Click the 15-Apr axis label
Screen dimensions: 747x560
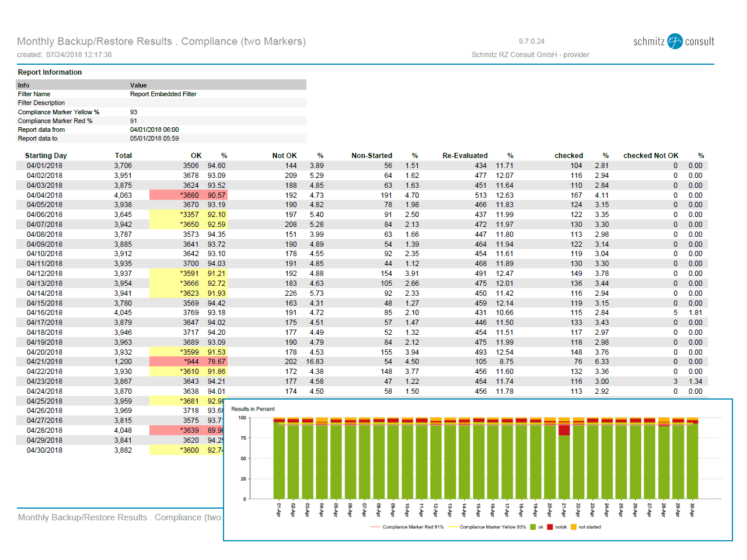click(x=479, y=510)
